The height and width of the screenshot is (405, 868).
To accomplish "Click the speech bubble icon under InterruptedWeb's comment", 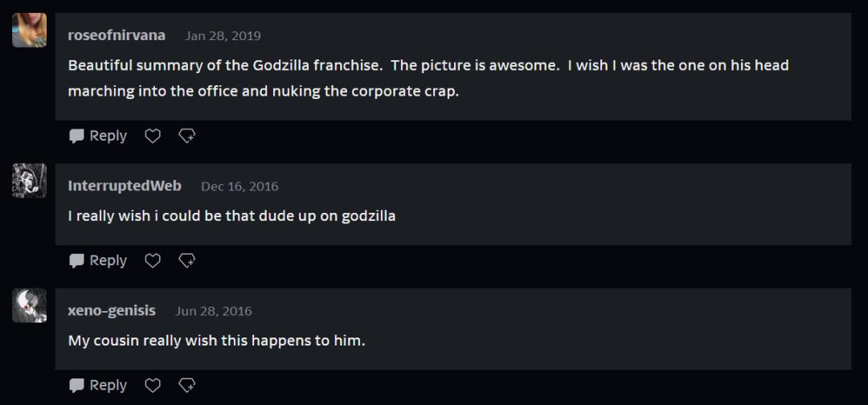I will (77, 261).
